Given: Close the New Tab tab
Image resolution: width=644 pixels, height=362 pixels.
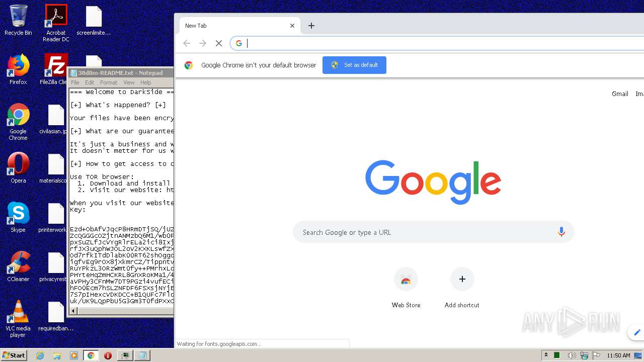Looking at the screenshot, I should point(292,26).
